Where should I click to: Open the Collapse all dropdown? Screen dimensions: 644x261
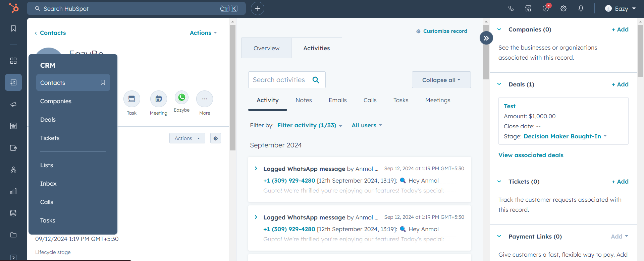441,80
